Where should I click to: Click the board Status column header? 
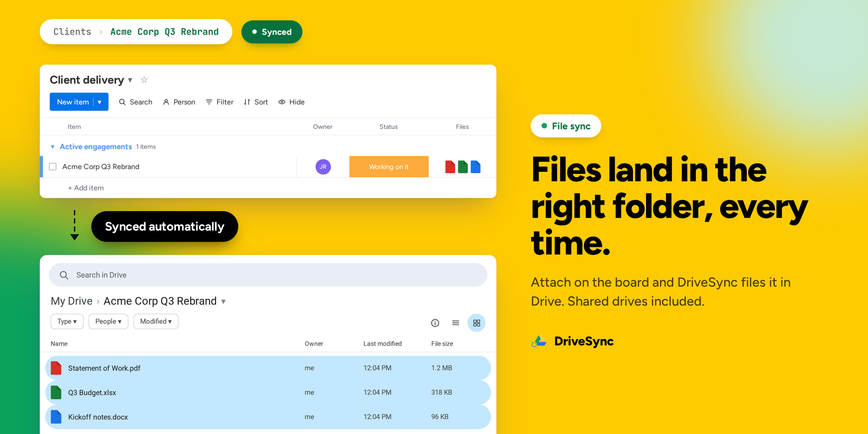tap(389, 127)
